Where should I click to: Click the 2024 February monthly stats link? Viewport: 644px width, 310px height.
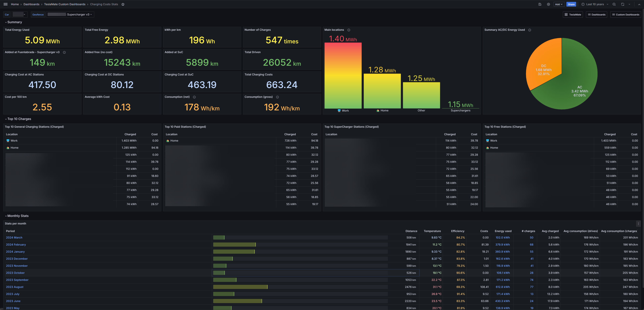(16, 245)
